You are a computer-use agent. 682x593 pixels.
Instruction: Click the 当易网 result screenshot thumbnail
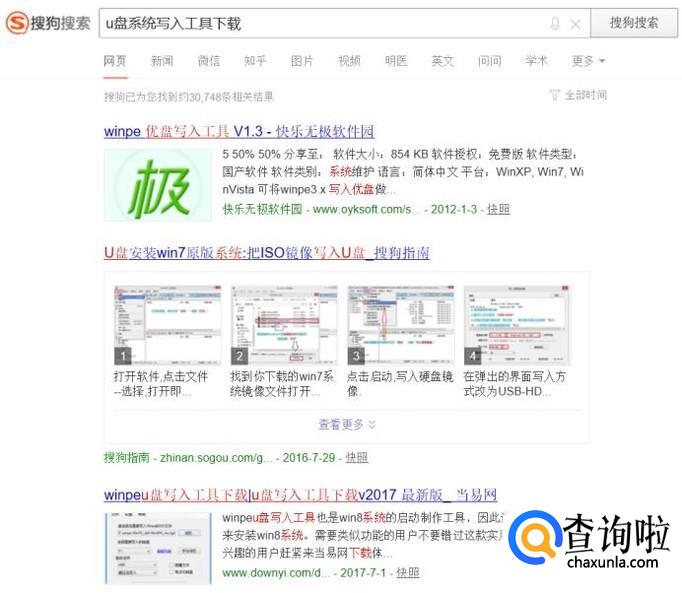coord(158,548)
